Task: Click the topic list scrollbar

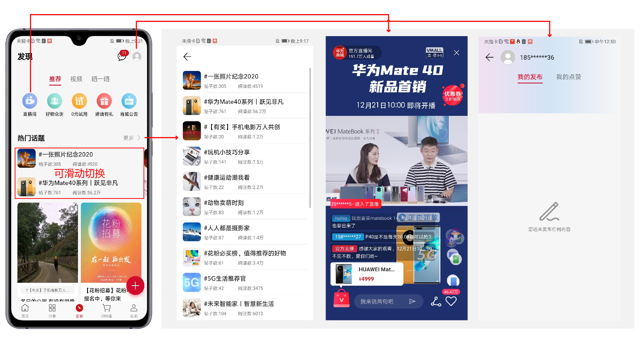Action: pyautogui.click(x=310, y=138)
